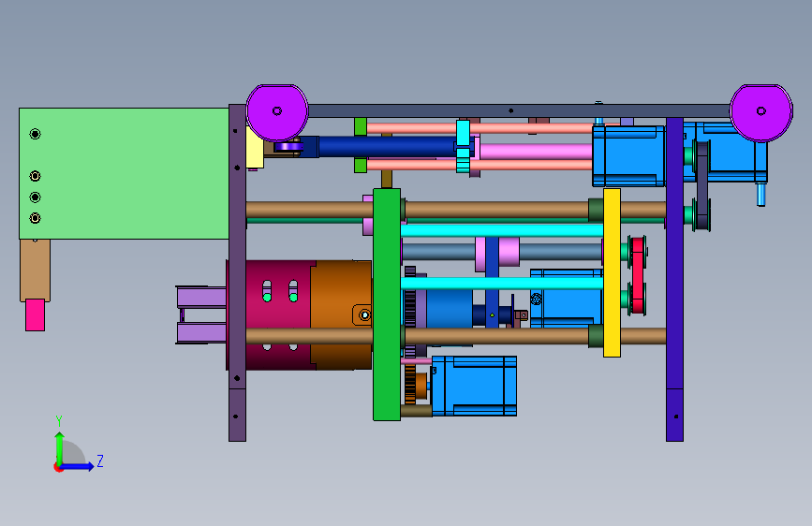Select the lower cyan tie rod
The height and width of the screenshot is (526, 812).
click(x=502, y=284)
